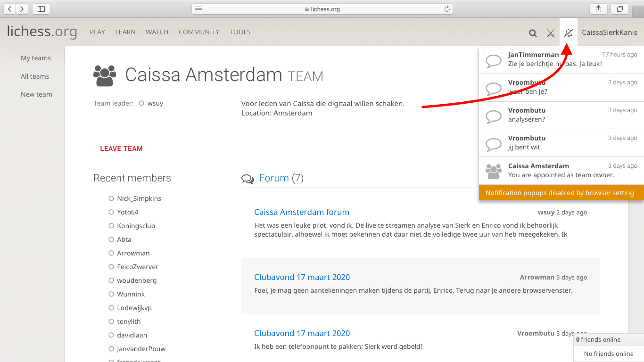Open the LEARN menu
644x362 pixels.
tap(125, 32)
